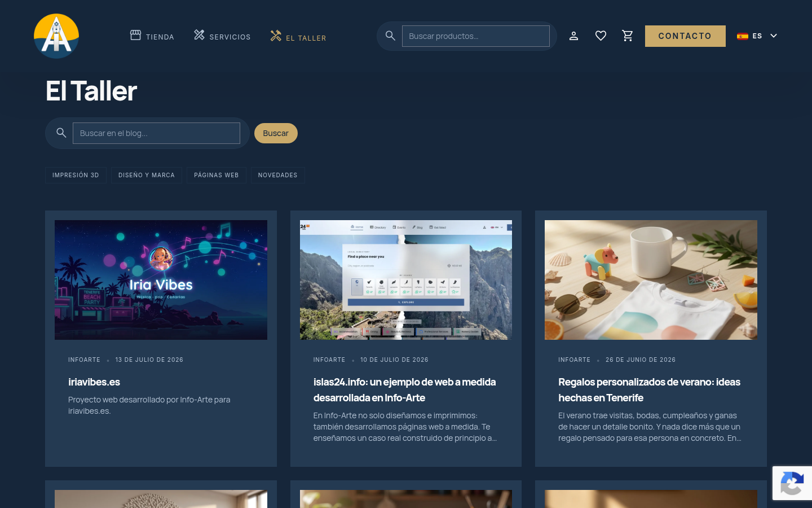Image resolution: width=812 pixels, height=508 pixels.
Task: Open the Servicios menu item
Action: coord(222,36)
